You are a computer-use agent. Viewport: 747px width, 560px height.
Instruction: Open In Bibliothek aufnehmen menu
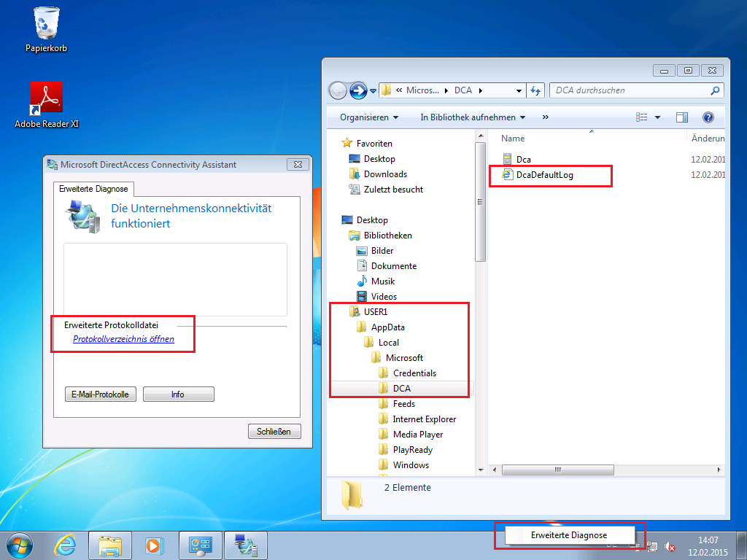coord(473,117)
